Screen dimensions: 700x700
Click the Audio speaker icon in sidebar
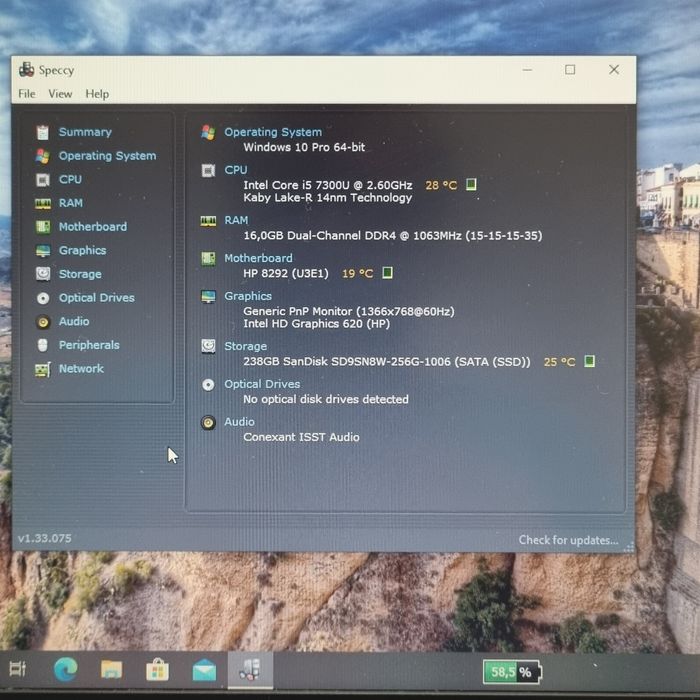[x=43, y=322]
